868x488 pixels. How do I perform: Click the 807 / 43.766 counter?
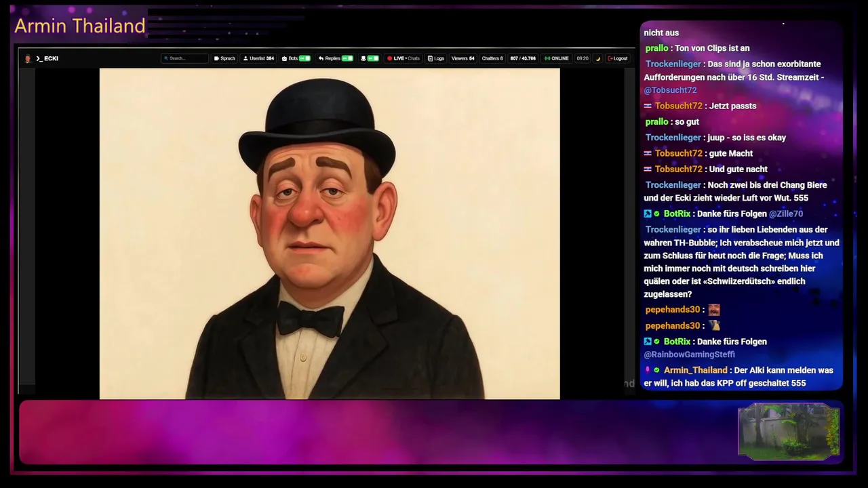click(x=523, y=58)
